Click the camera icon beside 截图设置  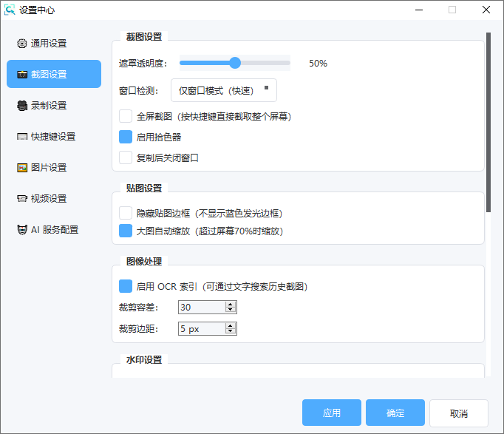(x=22, y=75)
